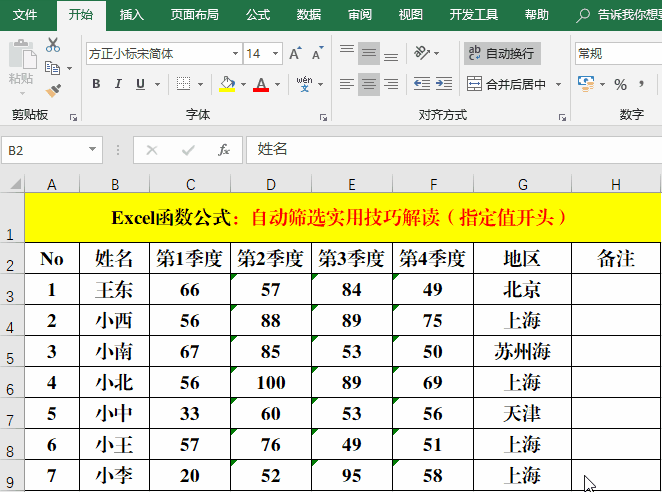
Task: Open the 公式 ribbon tab
Action: (x=257, y=15)
